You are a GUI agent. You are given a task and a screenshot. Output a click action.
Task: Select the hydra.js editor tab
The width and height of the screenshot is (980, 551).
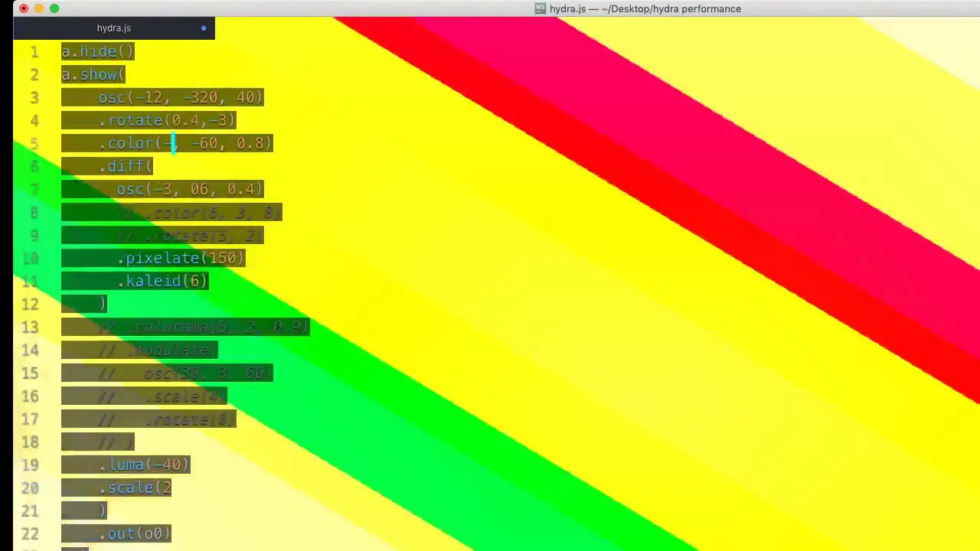pyautogui.click(x=113, y=28)
